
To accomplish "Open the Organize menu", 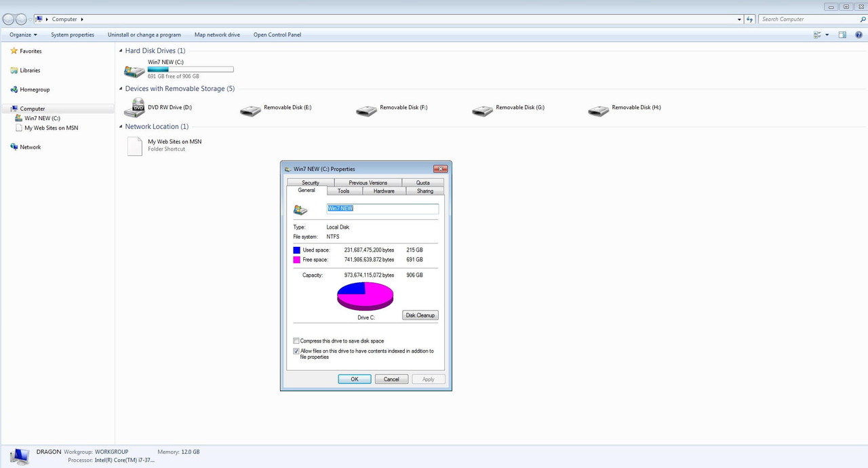I will tap(23, 35).
